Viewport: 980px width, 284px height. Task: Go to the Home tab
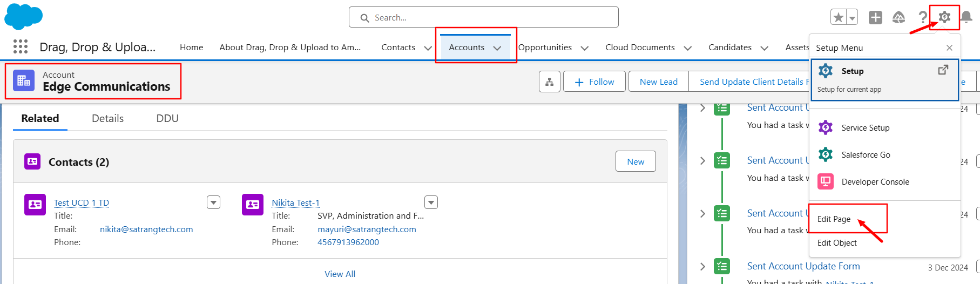coord(192,48)
